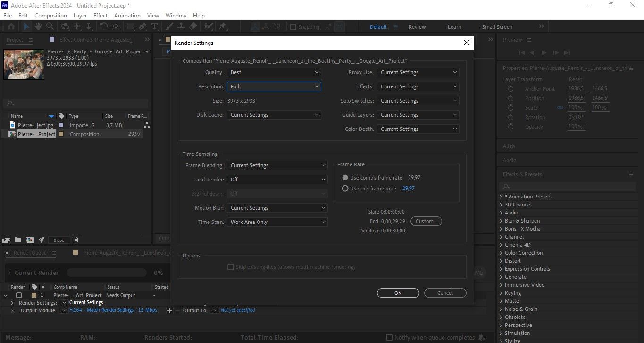The image size is (644, 343).
Task: Select the Hand tool
Action: click(38, 26)
